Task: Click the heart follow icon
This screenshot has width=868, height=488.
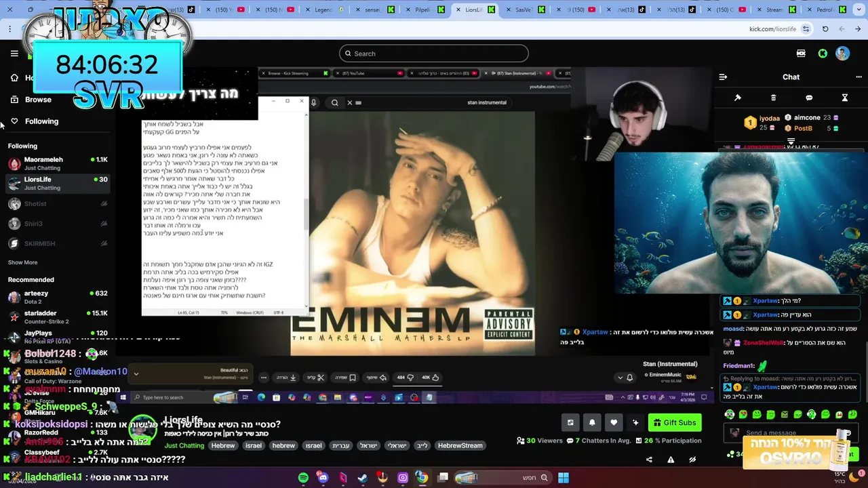Action: coord(614,422)
